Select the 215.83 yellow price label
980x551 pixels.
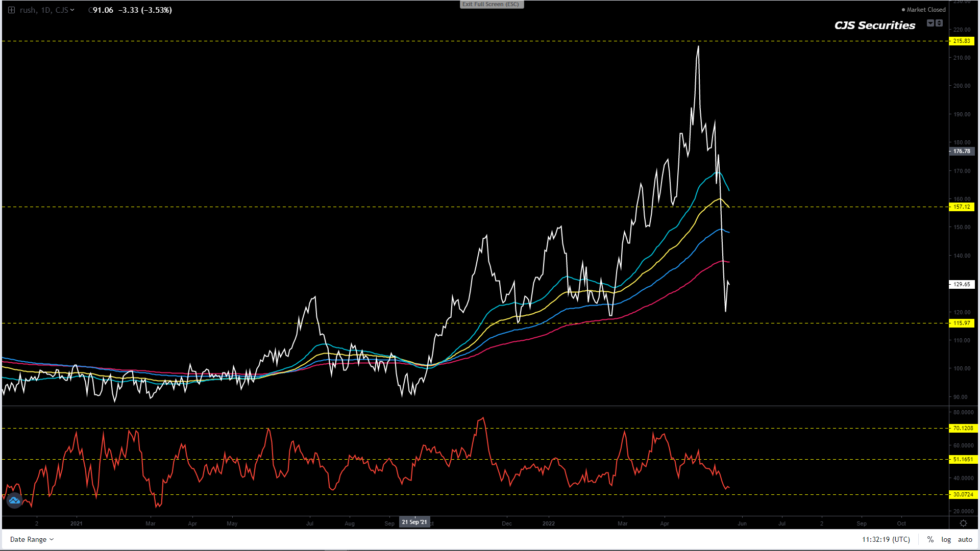tap(962, 41)
